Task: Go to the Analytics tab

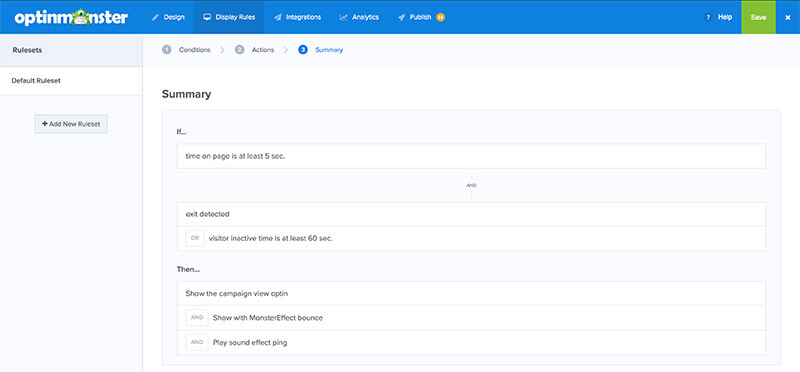Action: click(359, 17)
